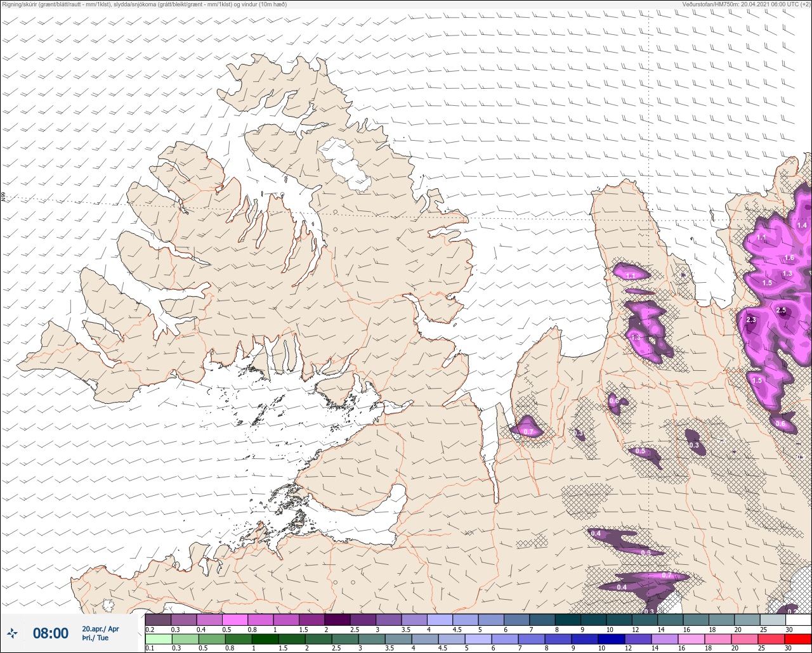
Task: Click the '0.1' label under the lower legend row
Action: point(150,649)
